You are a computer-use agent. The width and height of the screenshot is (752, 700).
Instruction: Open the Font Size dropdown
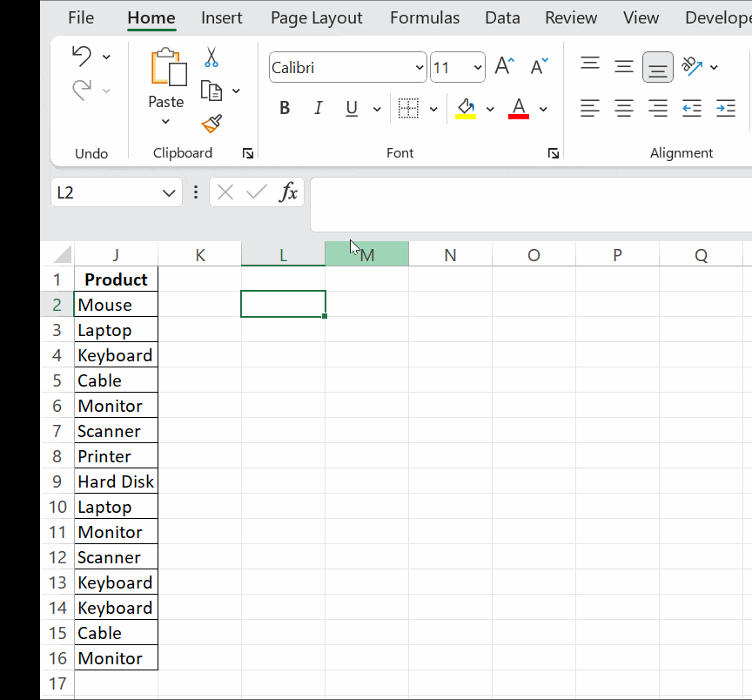[x=478, y=67]
